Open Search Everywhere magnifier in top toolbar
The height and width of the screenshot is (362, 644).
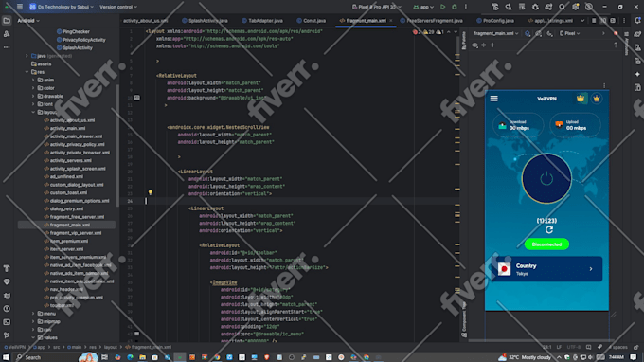(x=562, y=7)
